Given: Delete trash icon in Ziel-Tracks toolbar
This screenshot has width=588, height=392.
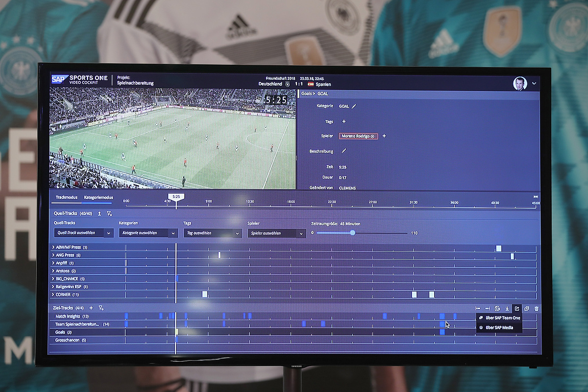Looking at the screenshot, I should pos(537,308).
